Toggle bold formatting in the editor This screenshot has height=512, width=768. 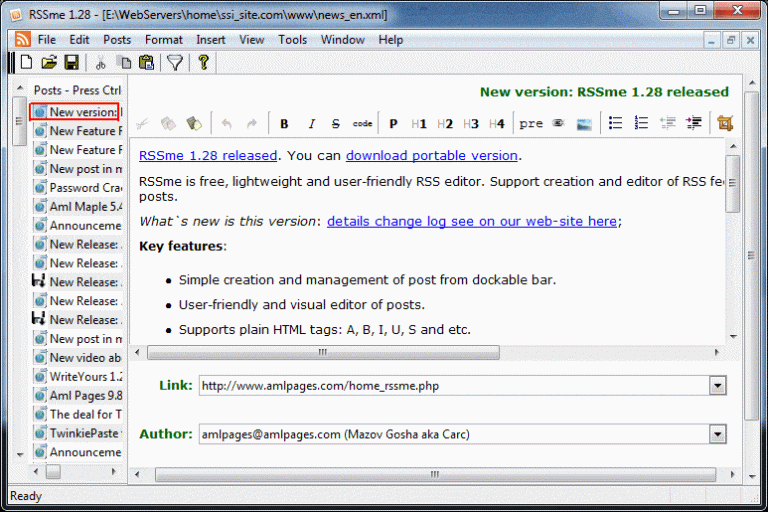(284, 124)
